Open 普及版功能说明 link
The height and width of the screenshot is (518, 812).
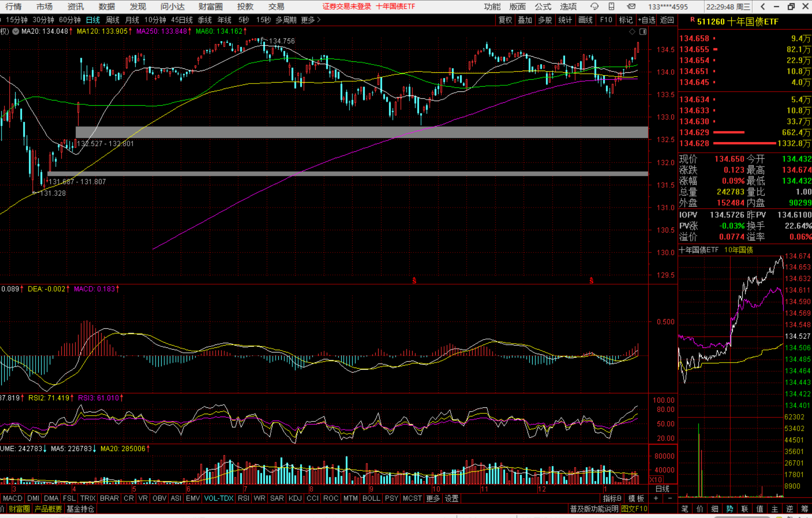click(594, 509)
